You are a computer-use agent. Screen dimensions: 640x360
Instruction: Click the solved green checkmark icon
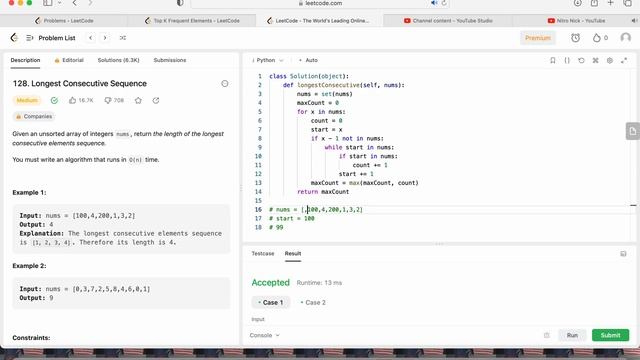click(x=54, y=100)
